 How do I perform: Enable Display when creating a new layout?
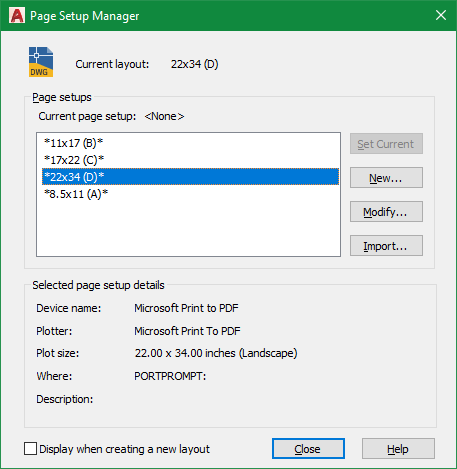tap(30, 448)
